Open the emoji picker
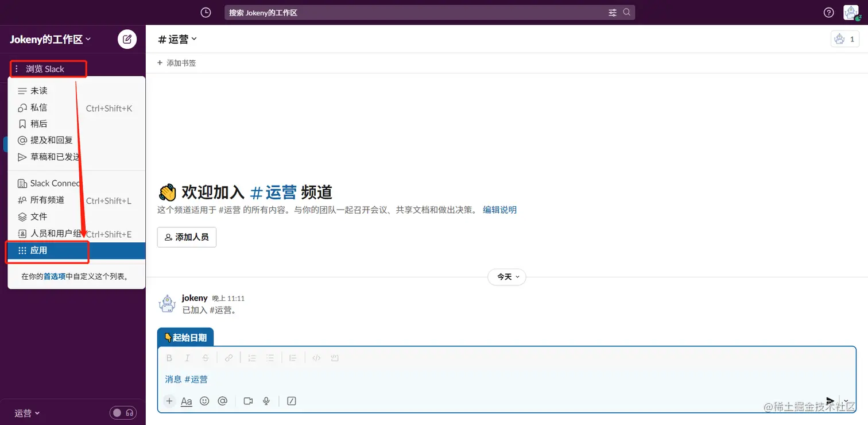This screenshot has width=868, height=425. [204, 401]
